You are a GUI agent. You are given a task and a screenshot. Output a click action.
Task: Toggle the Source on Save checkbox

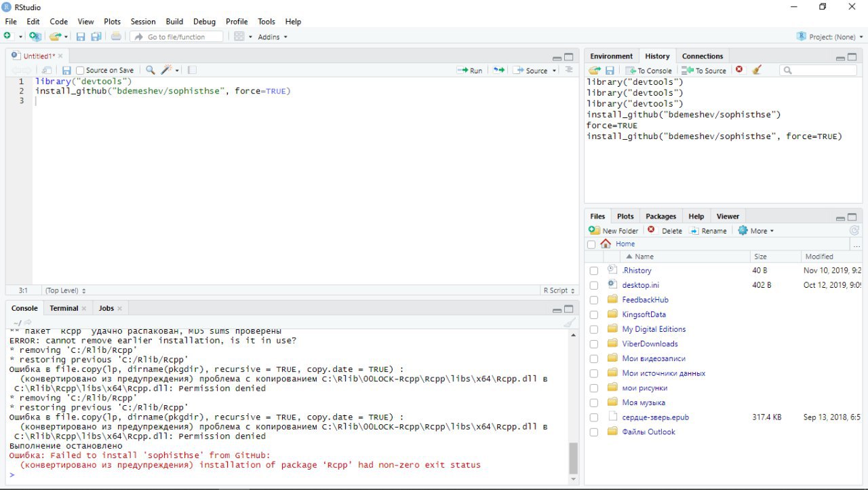pyautogui.click(x=81, y=71)
